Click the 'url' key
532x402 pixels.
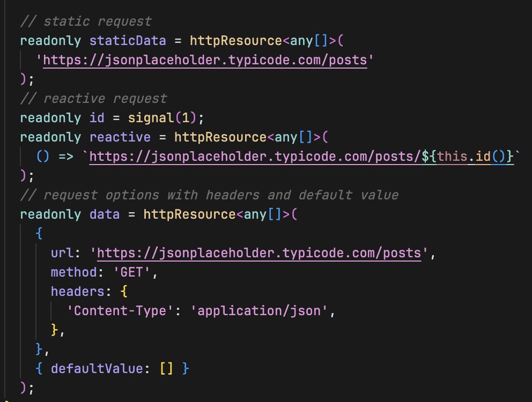click(x=62, y=253)
